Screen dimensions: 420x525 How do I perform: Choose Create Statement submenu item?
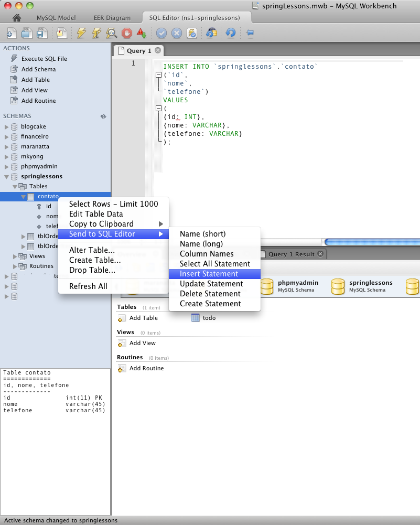[x=214, y=304]
